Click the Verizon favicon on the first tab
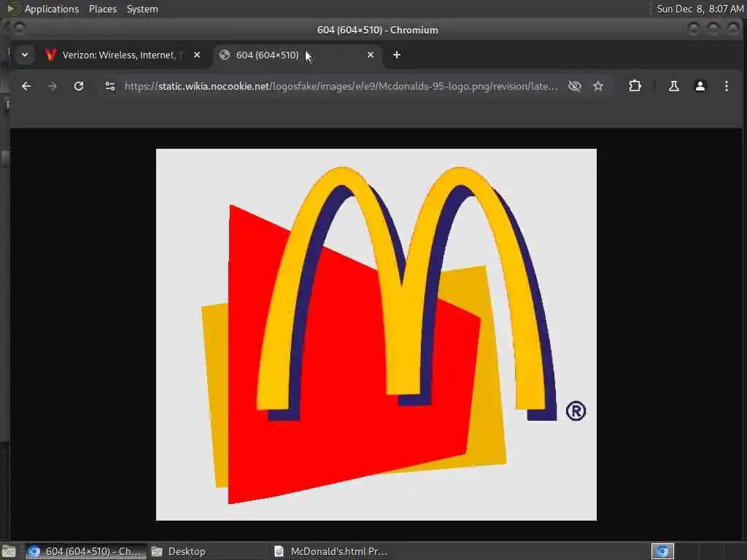Viewport: 747px width, 560px height. point(50,55)
